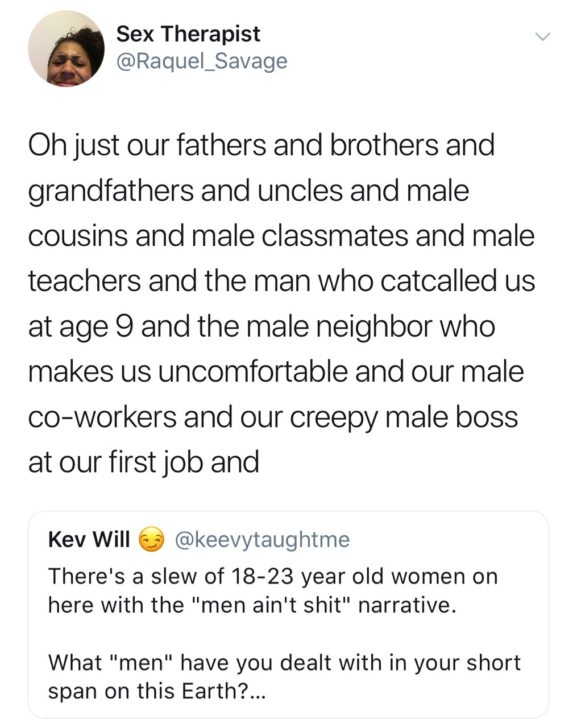Expand the truncated quoted tweet via trailing ellipsis
Viewport: 577px width, 728px height.
(258, 692)
